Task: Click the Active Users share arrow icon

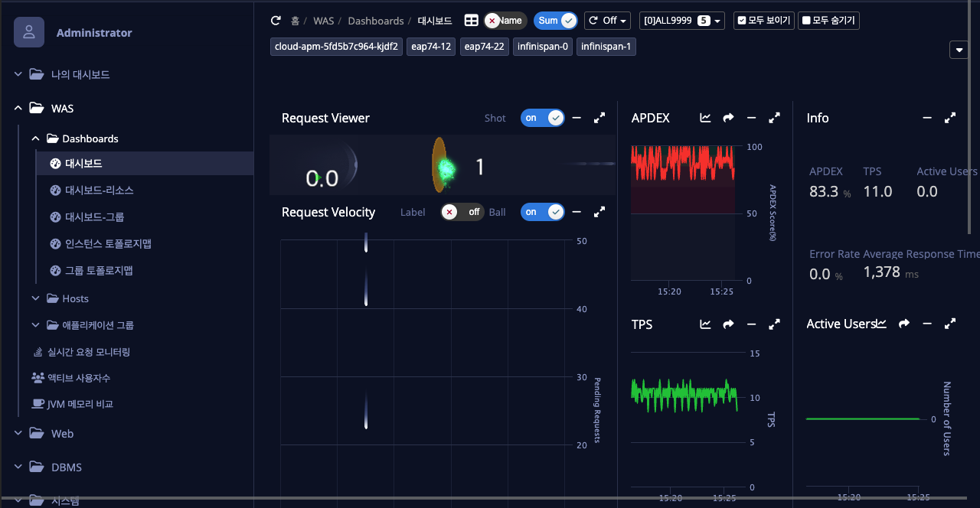Action: point(904,324)
